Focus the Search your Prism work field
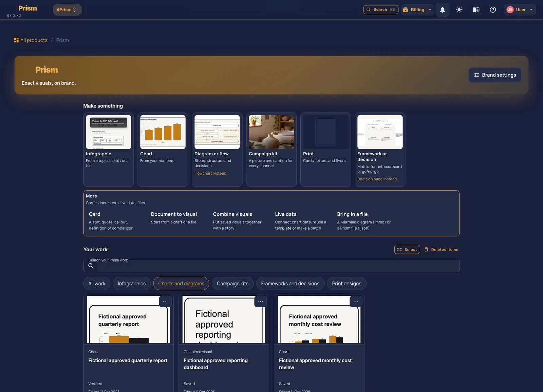 click(271, 266)
